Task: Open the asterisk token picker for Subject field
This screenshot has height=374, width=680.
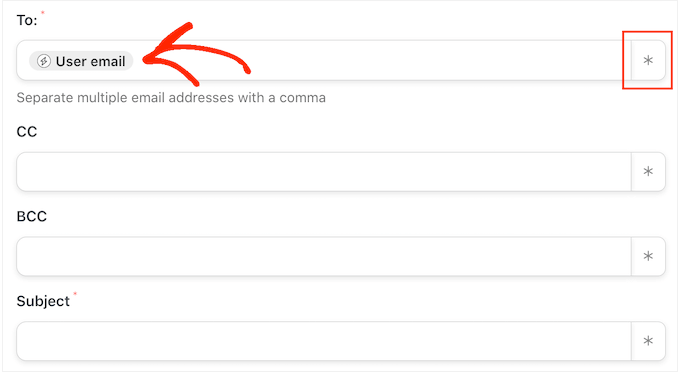Action: pos(648,341)
